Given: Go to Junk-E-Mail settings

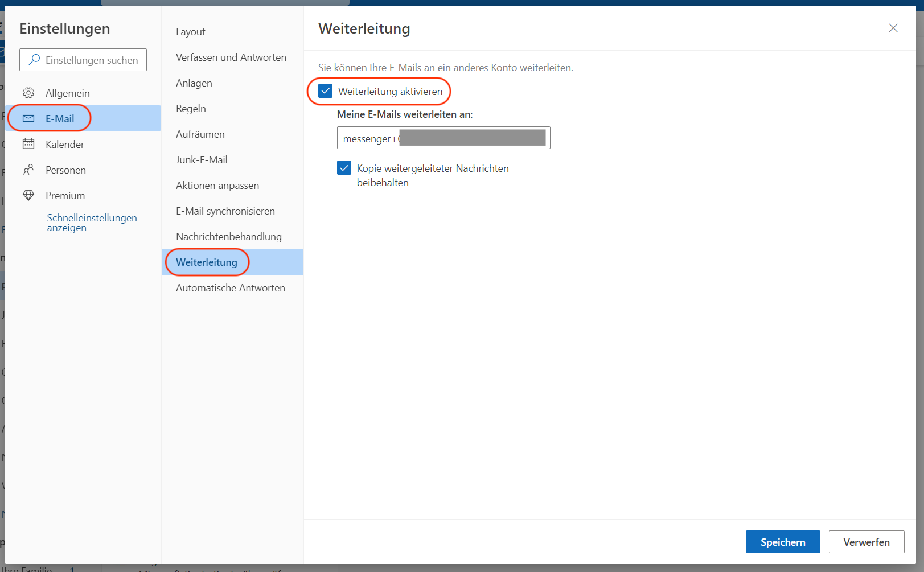Looking at the screenshot, I should coord(202,160).
